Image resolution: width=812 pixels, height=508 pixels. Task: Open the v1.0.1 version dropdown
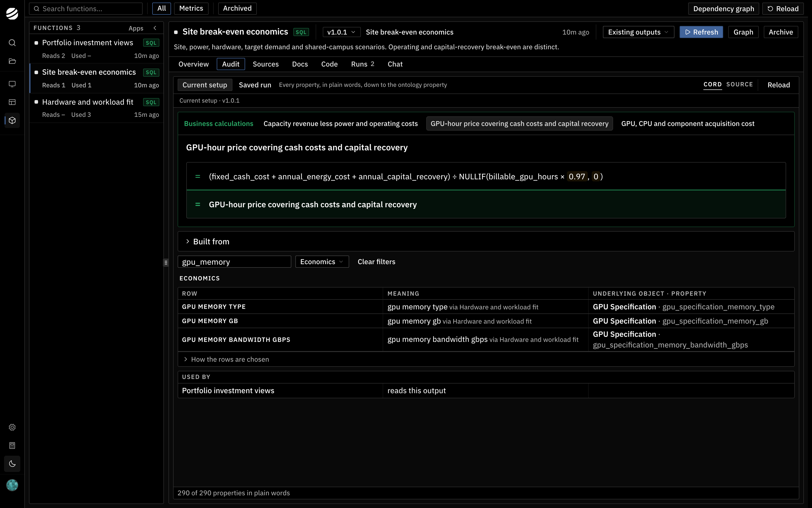click(341, 32)
